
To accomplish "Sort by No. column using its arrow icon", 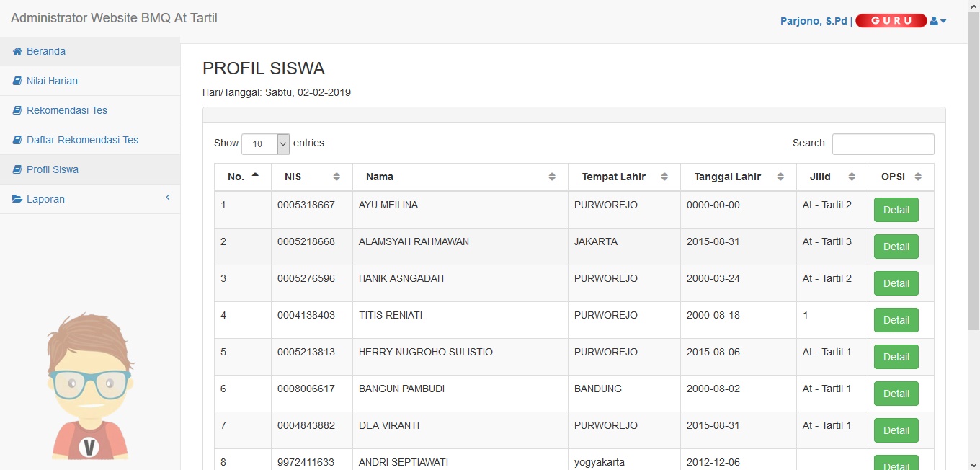I will (x=255, y=175).
